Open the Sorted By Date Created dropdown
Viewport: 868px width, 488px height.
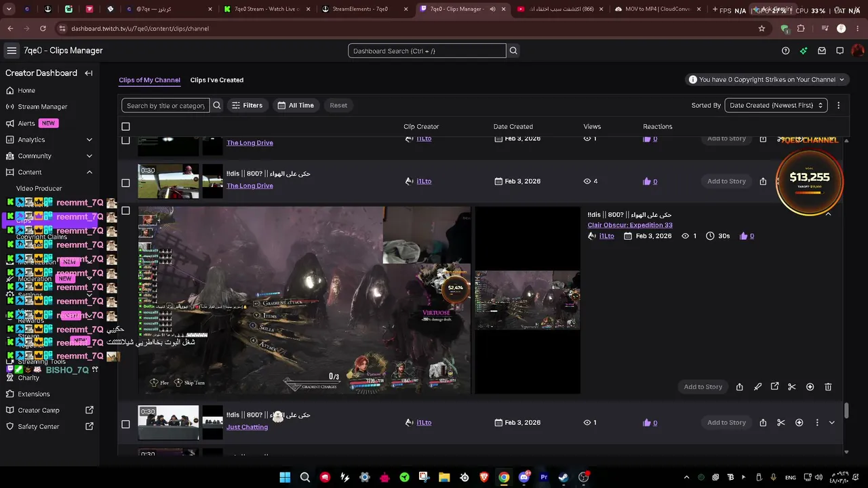point(776,105)
